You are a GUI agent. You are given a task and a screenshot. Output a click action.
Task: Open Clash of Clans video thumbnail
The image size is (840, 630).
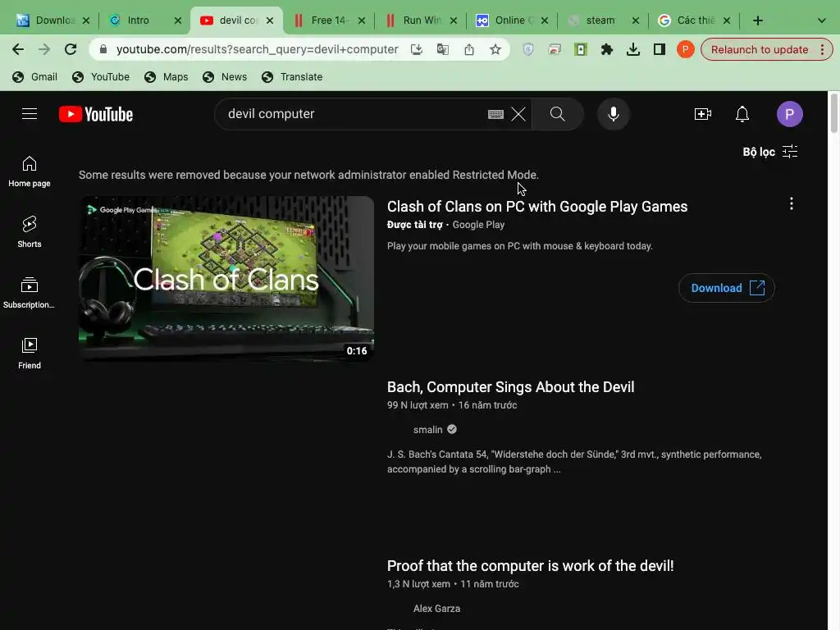point(226,279)
